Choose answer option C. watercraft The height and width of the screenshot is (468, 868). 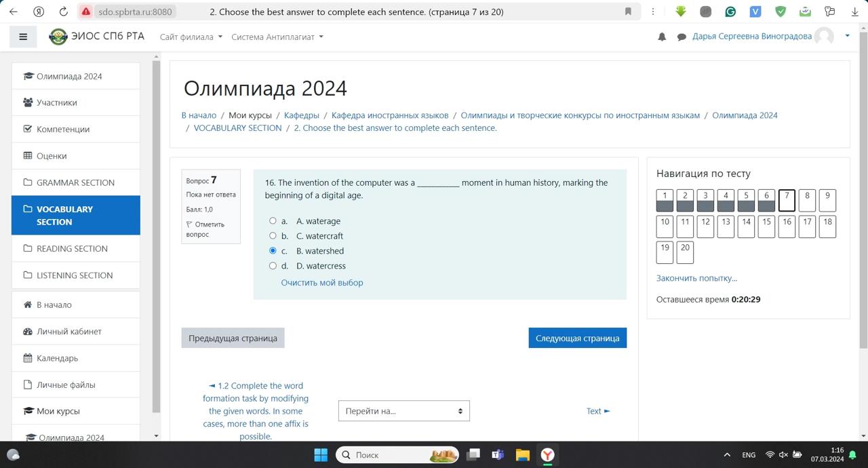273,236
